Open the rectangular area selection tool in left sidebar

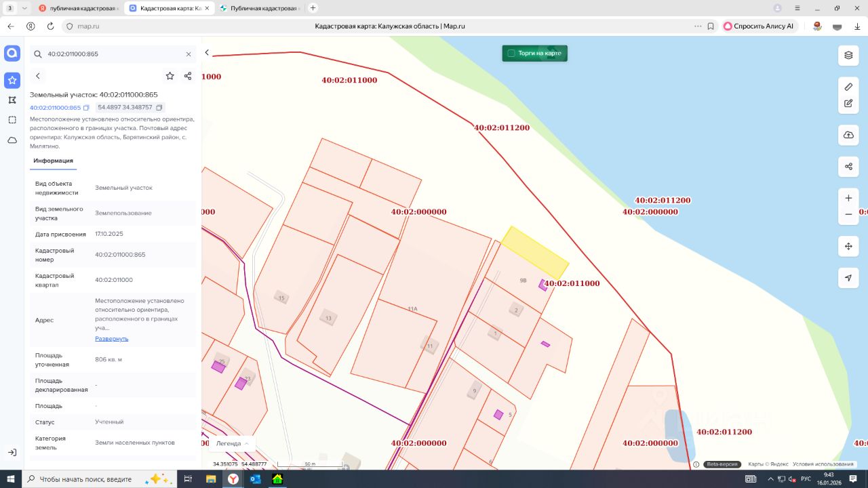[x=12, y=120]
